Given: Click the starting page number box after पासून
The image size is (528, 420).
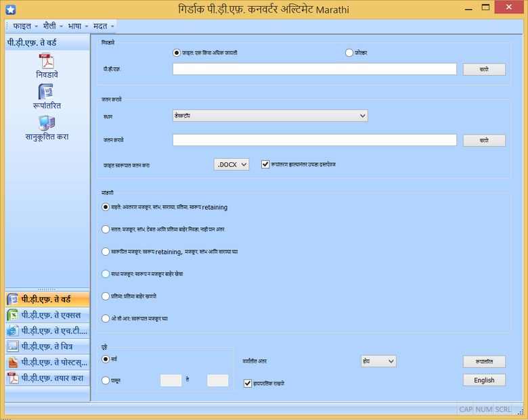Looking at the screenshot, I should click(x=171, y=380).
